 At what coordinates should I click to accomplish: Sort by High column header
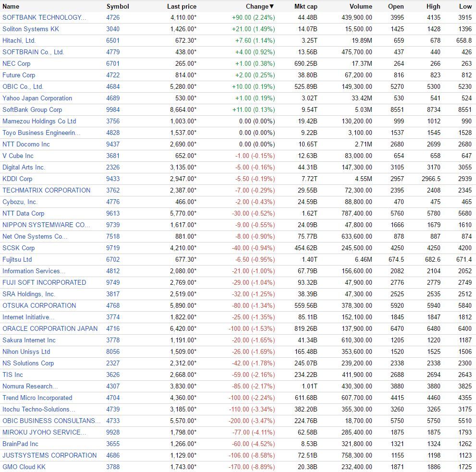pos(433,6)
